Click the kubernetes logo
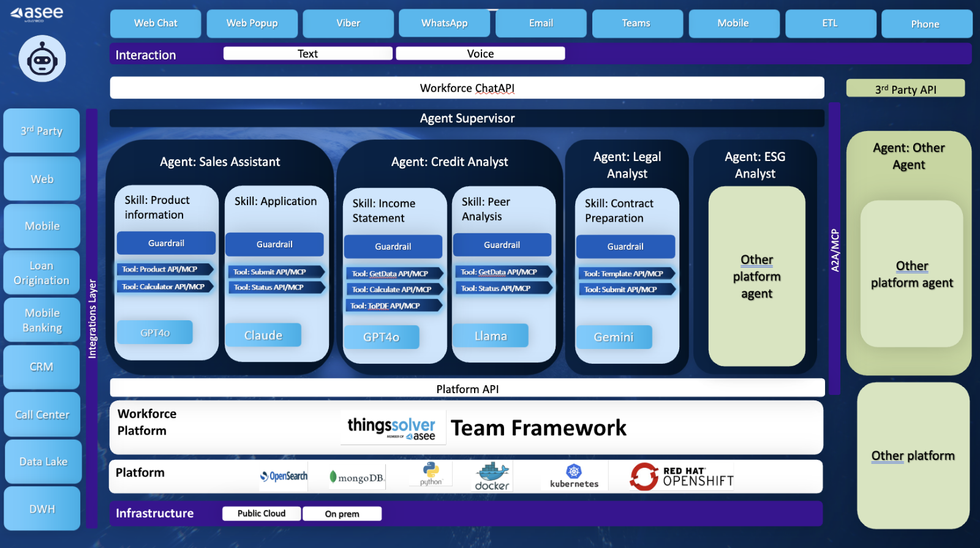The height and width of the screenshot is (548, 980). [x=574, y=476]
